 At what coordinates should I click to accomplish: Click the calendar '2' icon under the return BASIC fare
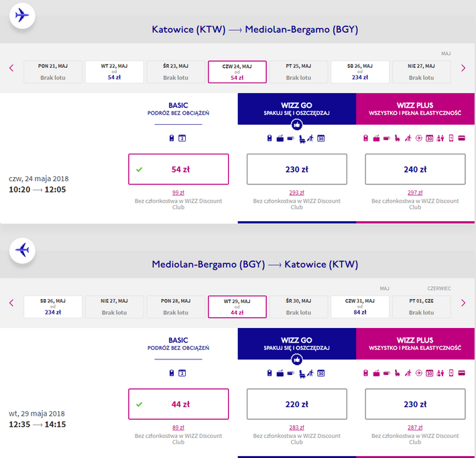(182, 373)
